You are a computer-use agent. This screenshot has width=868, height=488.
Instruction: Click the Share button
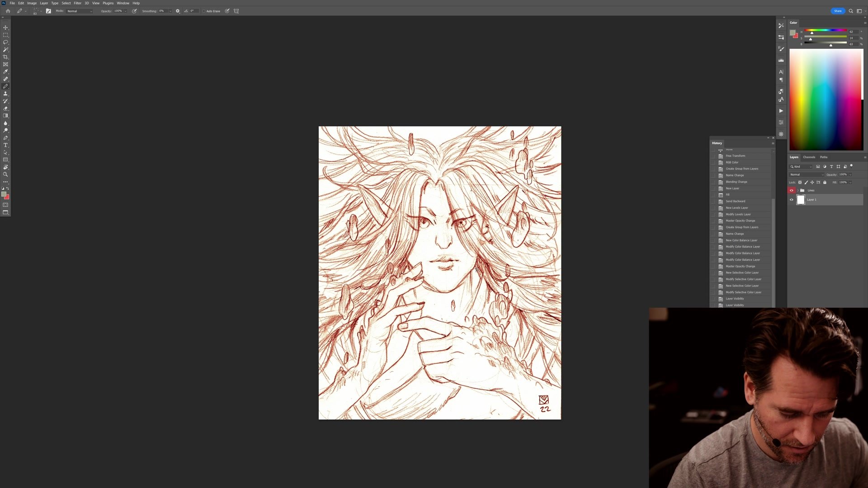(x=837, y=11)
